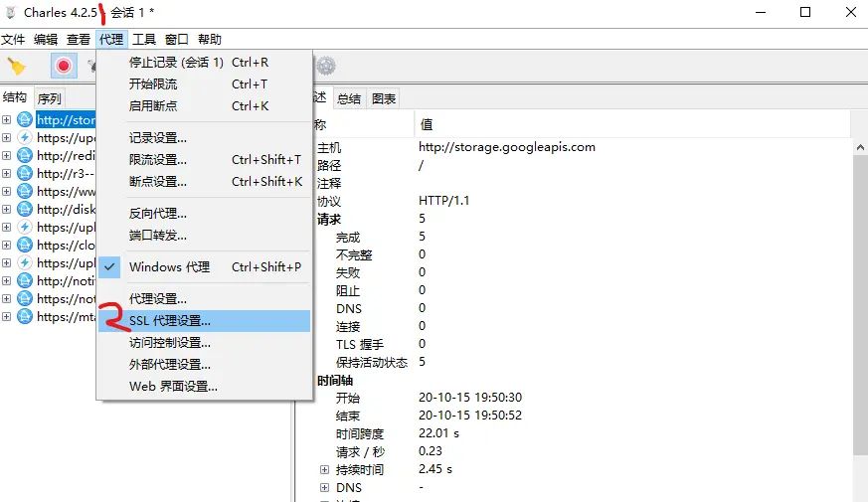Click globe icon of http://disk host
Image resolution: width=868 pixels, height=502 pixels.
tap(25, 209)
